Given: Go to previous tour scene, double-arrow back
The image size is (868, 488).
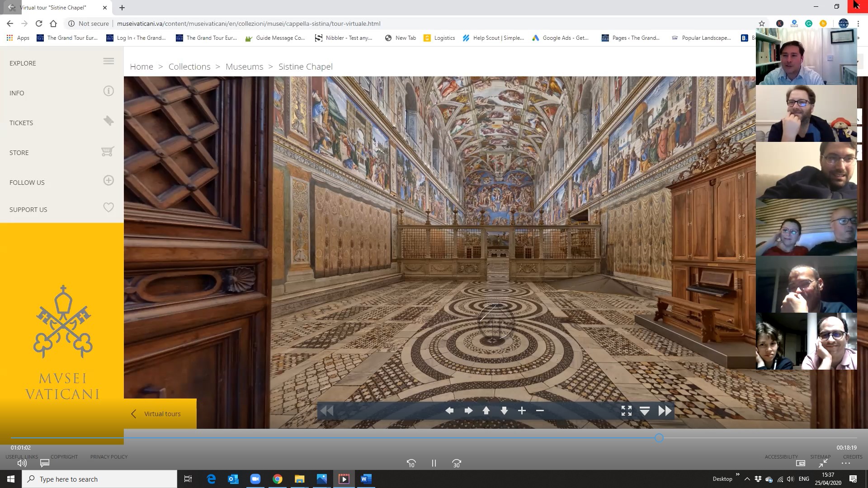Looking at the screenshot, I should [326, 411].
